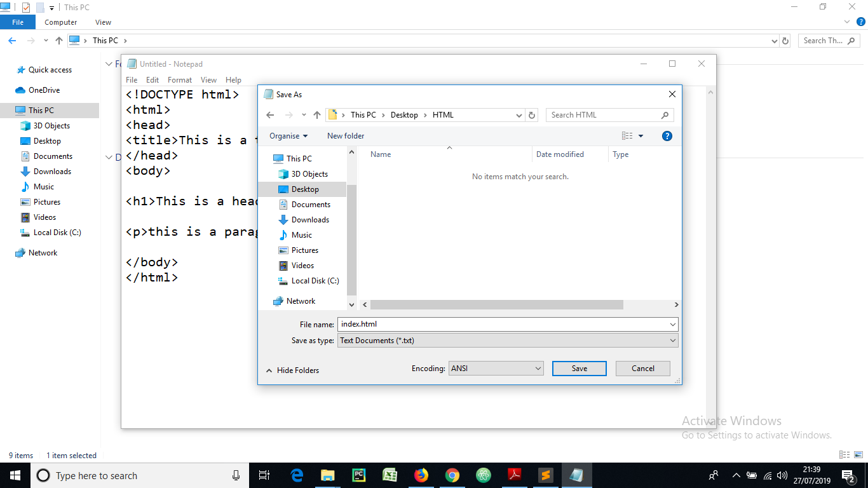Select Local Disk (C:) in Save As folder tree
The width and height of the screenshot is (868, 488).
309,281
